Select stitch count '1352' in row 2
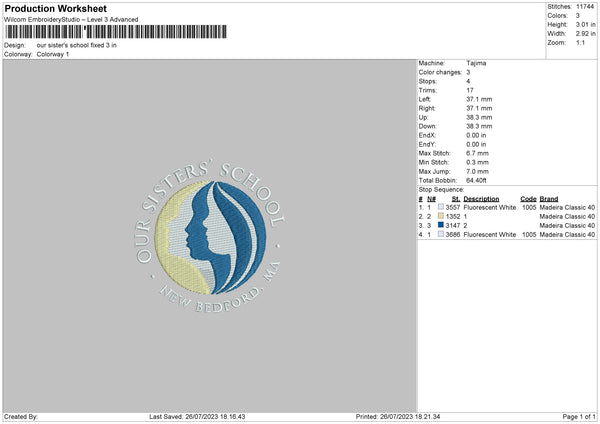Screen dimensions: 600x424 tap(453, 217)
